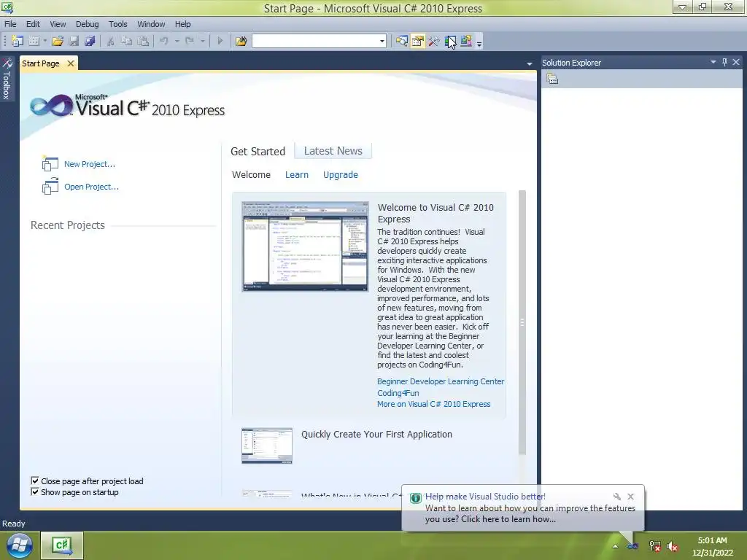Viewport: 747px width, 560px height.
Task: Open the Tools menu
Action: 117,24
